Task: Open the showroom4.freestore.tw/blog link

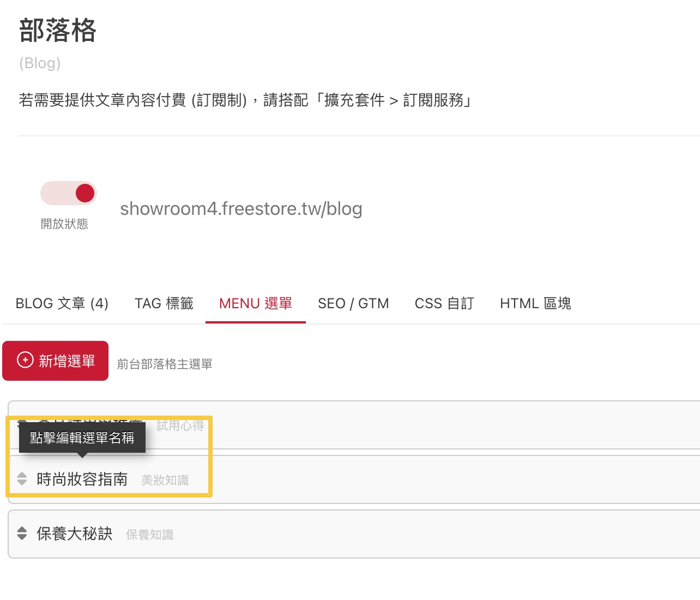Action: pos(241,209)
